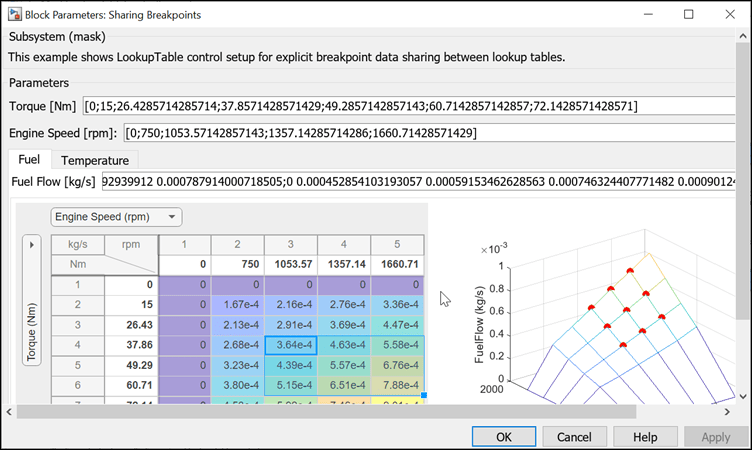Edit the Torque [Nm] input field

pos(409,106)
